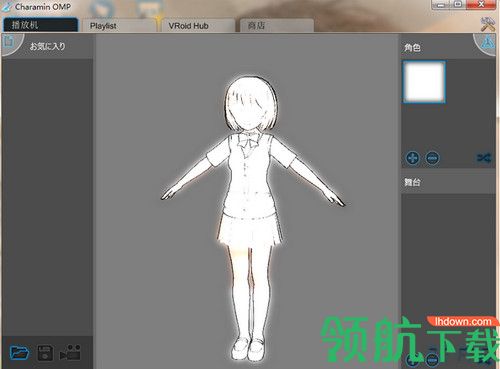
Task: Shuffle characters with the crossed-arrows icon
Action: 484,157
